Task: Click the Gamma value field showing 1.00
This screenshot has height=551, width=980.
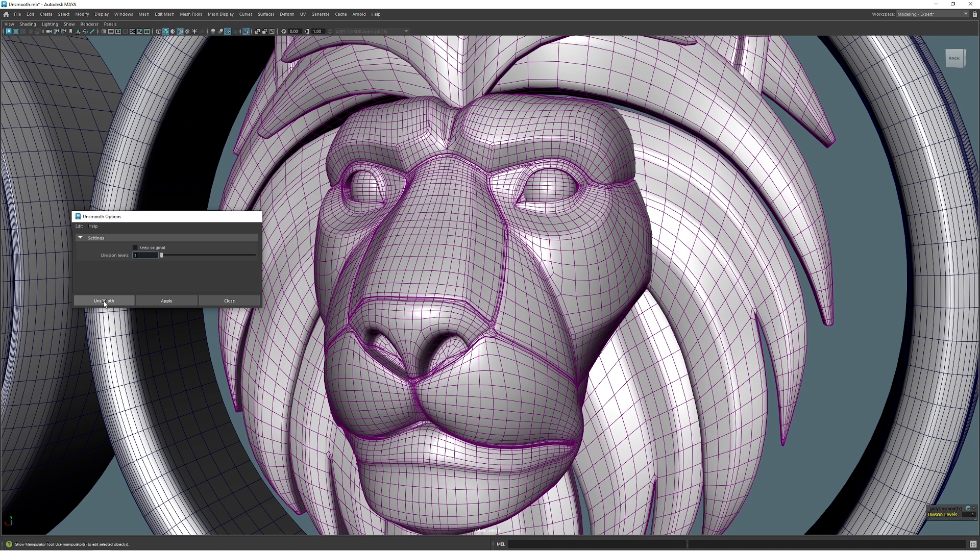Action: click(317, 32)
